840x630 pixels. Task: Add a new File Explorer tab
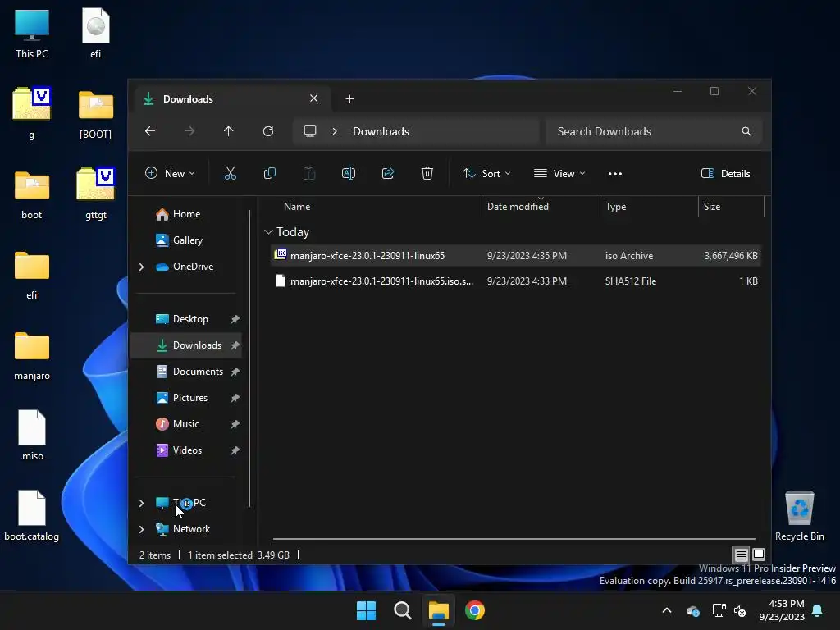tap(349, 99)
